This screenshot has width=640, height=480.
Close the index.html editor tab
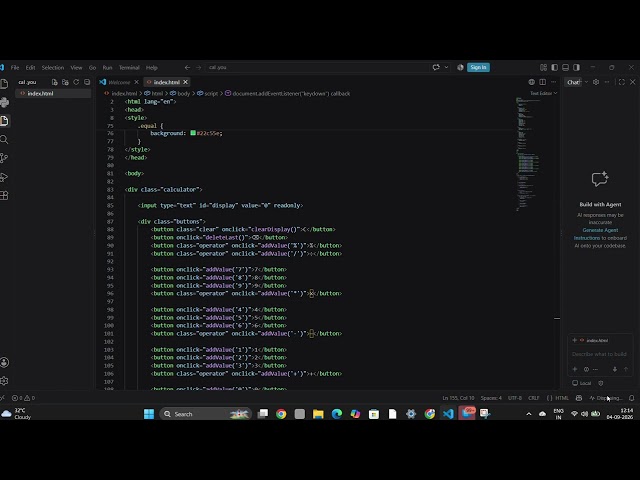(x=185, y=82)
